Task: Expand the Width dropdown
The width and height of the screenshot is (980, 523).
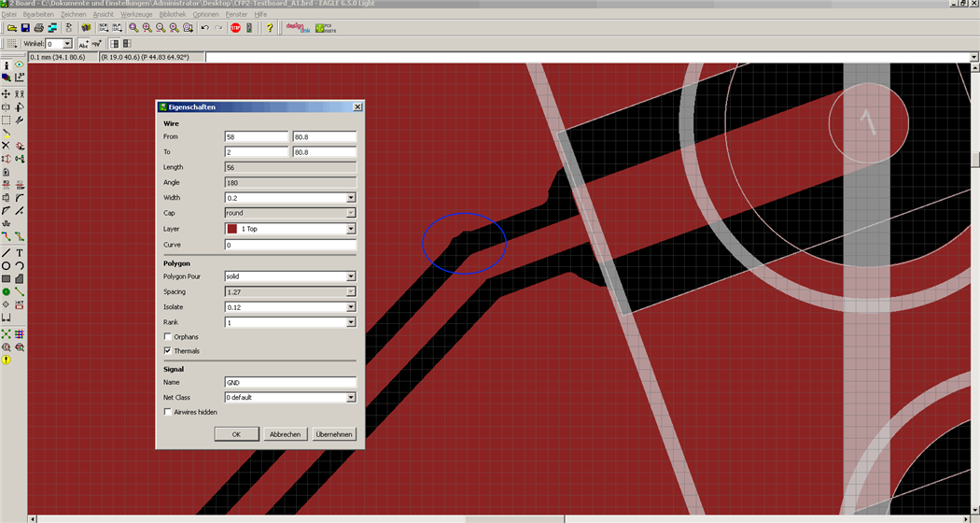Action: [x=351, y=198]
